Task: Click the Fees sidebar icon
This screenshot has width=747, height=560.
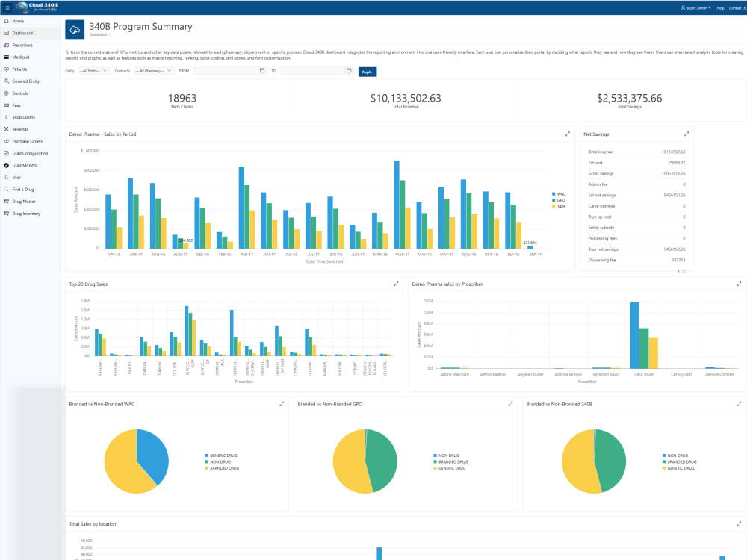Action: pyautogui.click(x=6, y=105)
